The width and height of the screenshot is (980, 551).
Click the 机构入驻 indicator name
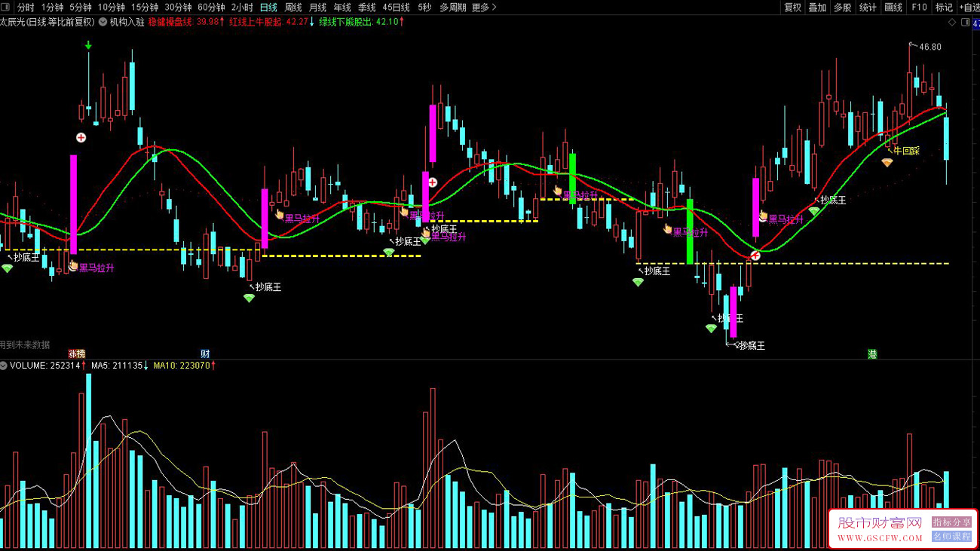click(x=127, y=23)
